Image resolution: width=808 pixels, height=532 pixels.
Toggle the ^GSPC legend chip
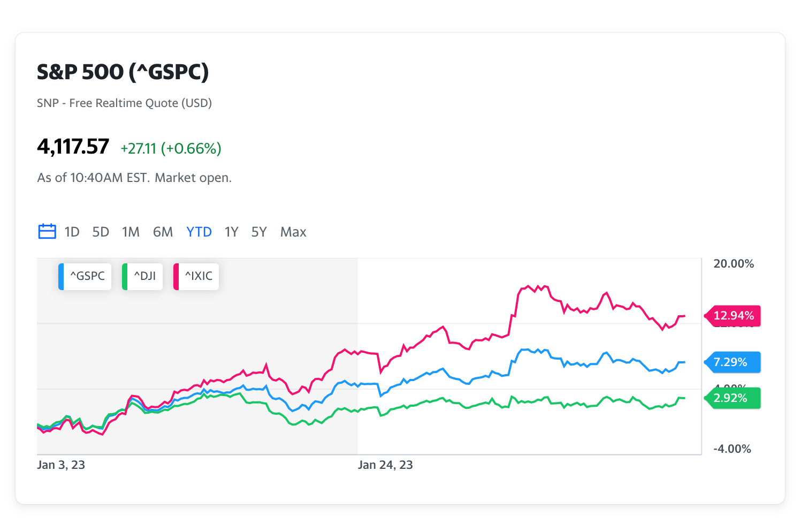[x=85, y=276]
